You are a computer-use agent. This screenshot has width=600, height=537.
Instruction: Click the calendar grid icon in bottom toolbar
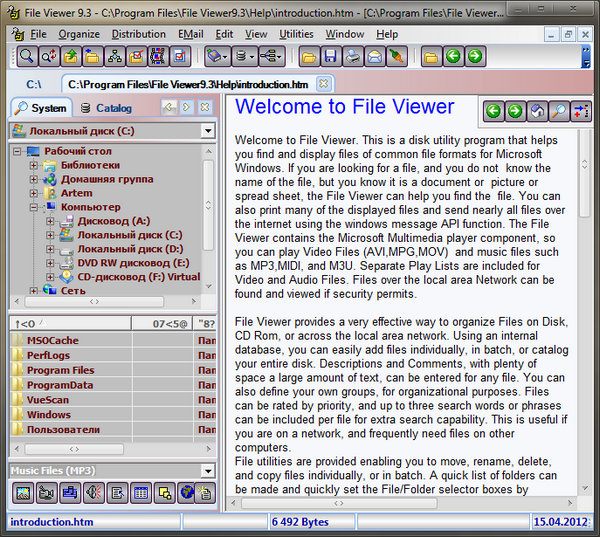pos(140,492)
